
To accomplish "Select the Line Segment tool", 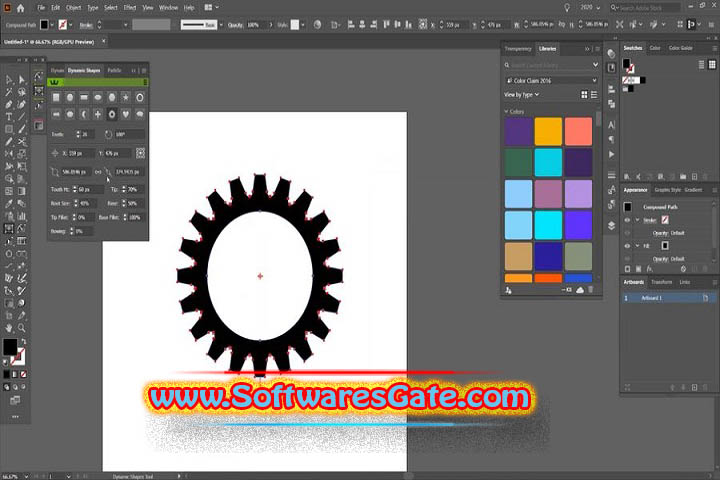I will pos(21,117).
